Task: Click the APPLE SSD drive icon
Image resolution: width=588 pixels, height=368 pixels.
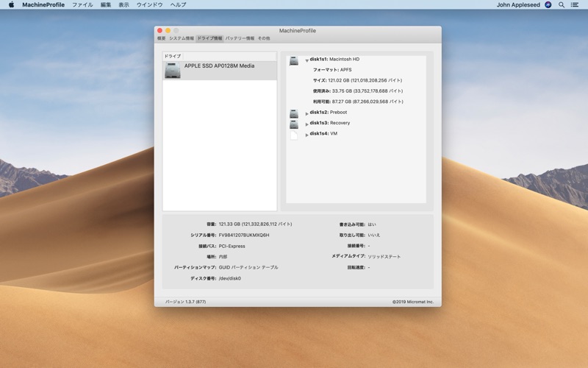Action: 173,70
